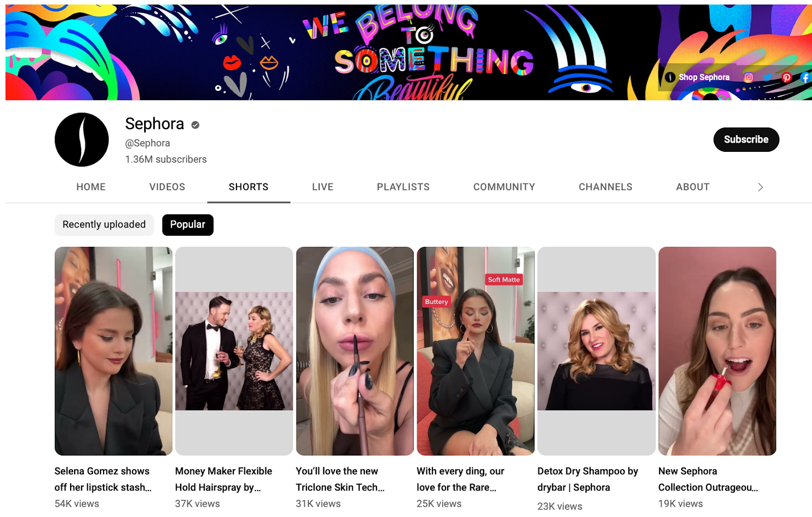The width and height of the screenshot is (812, 517).
Task: Select the Popular filter chip
Action: pyautogui.click(x=188, y=224)
